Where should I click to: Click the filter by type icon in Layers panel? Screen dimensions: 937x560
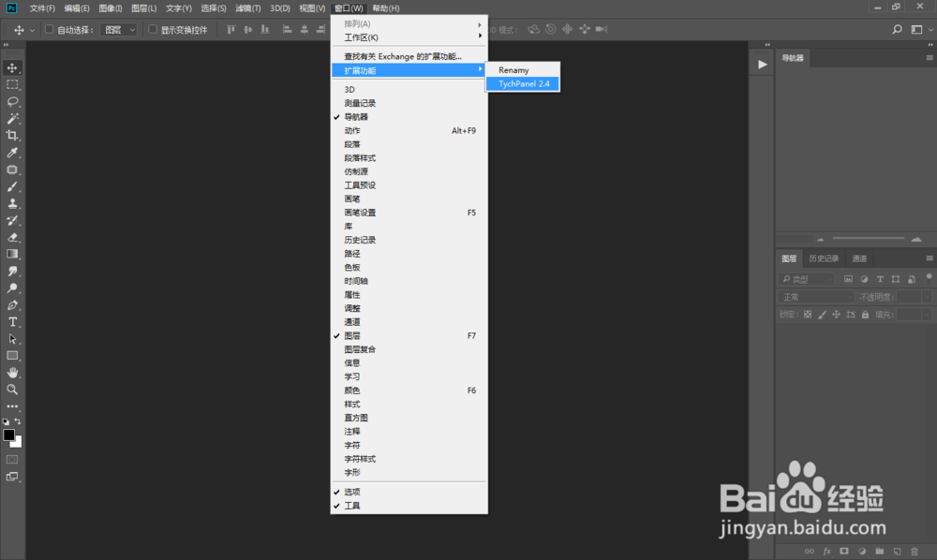pos(850,279)
